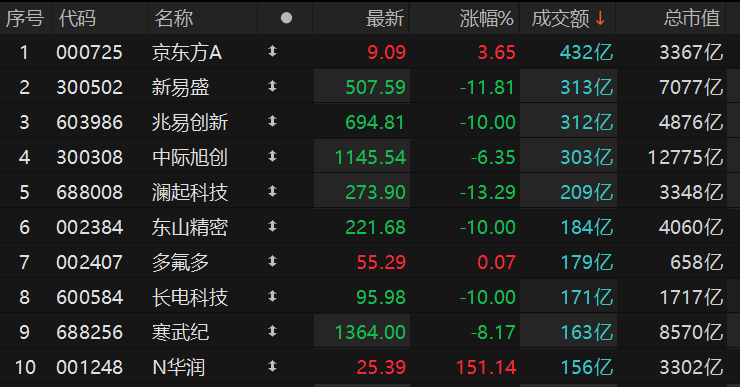
Task: Click the up-down arrow icon for 中际旭创
Action: pyautogui.click(x=272, y=156)
